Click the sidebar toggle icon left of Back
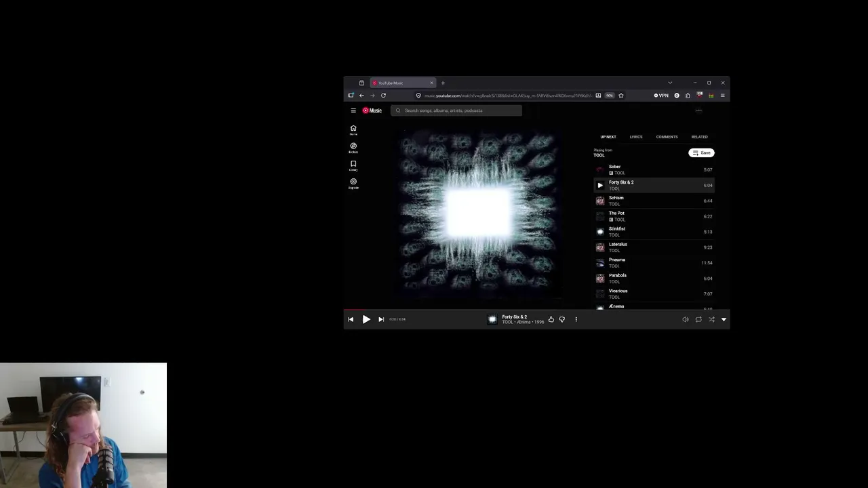Screen dimensions: 868x488 pos(351,96)
